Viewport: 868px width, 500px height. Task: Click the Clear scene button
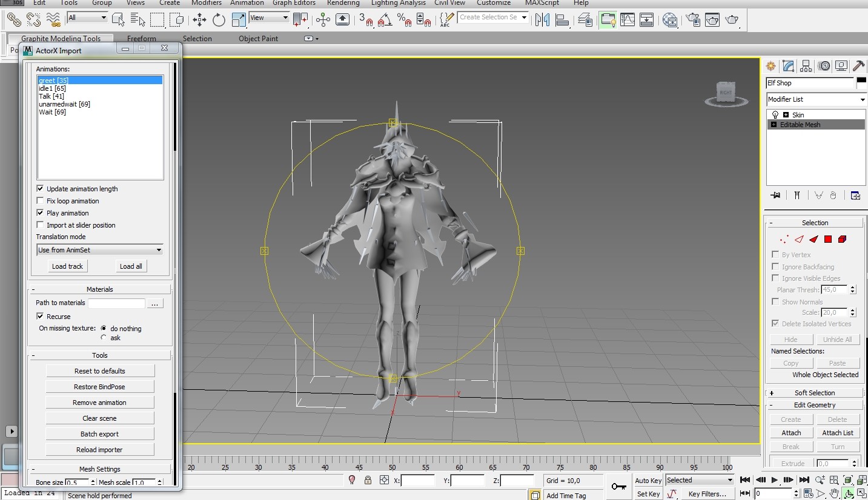100,418
